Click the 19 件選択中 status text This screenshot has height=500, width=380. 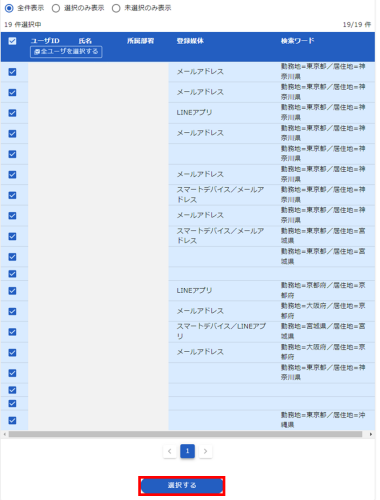click(x=23, y=24)
